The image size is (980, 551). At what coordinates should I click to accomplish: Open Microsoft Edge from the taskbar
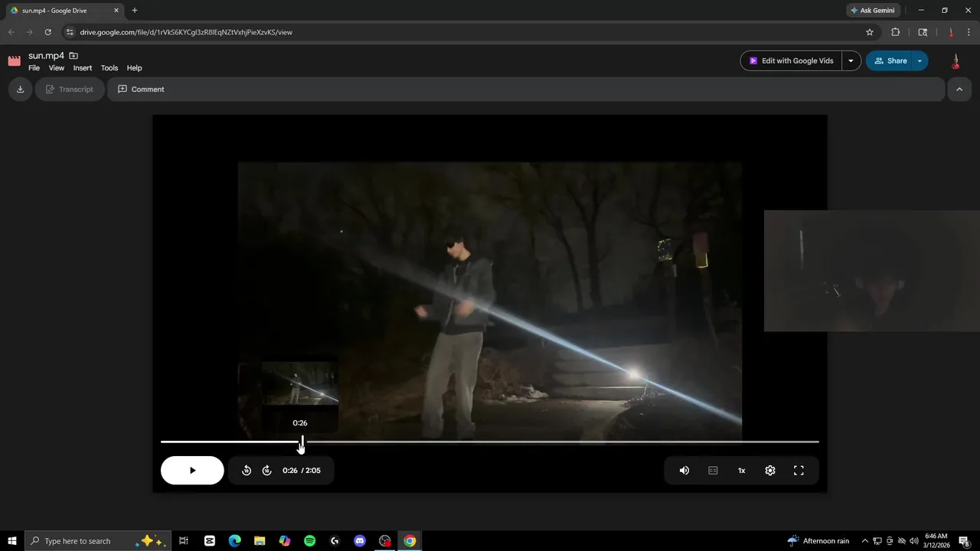(234, 541)
